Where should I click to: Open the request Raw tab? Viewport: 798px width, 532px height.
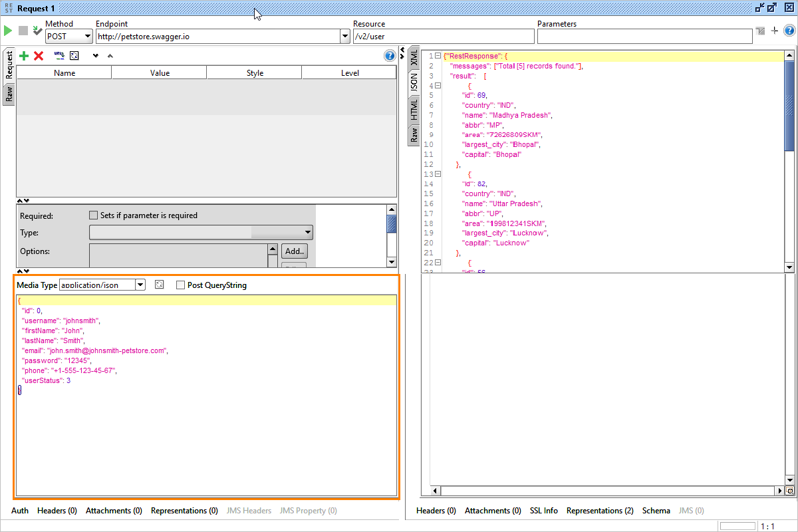click(9, 94)
